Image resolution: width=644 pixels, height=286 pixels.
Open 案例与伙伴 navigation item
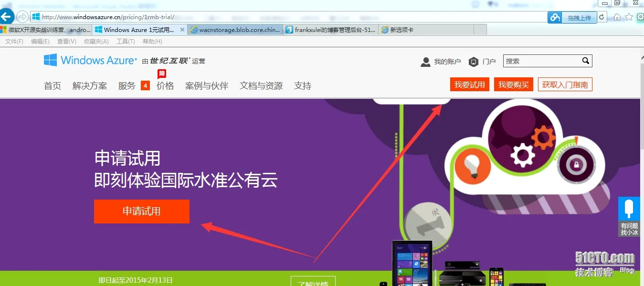tap(207, 86)
